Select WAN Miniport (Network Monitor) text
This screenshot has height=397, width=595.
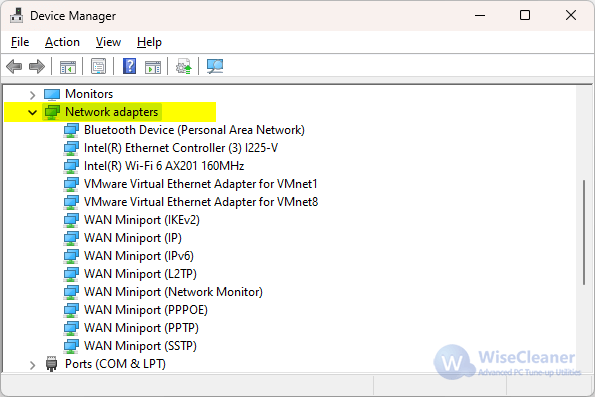(x=173, y=292)
